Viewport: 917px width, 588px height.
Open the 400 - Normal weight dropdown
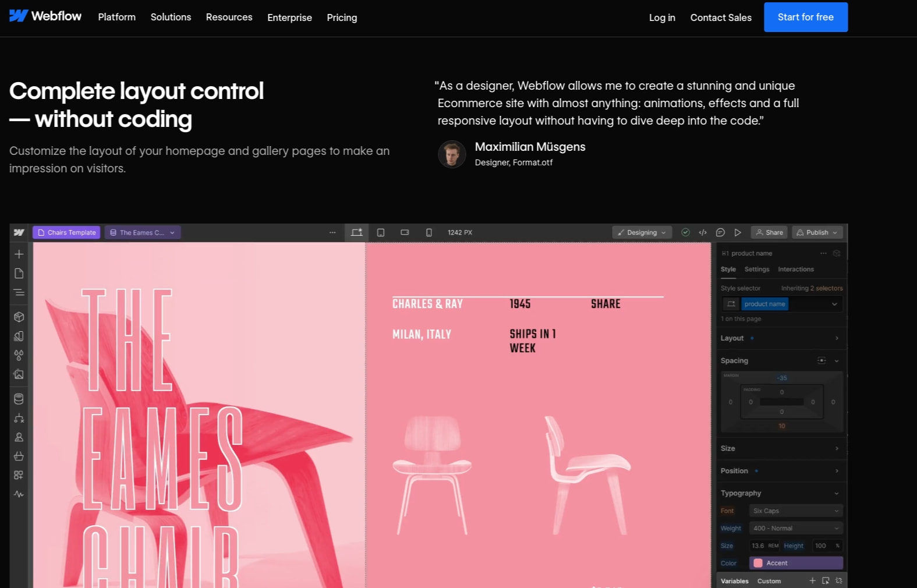pyautogui.click(x=796, y=528)
